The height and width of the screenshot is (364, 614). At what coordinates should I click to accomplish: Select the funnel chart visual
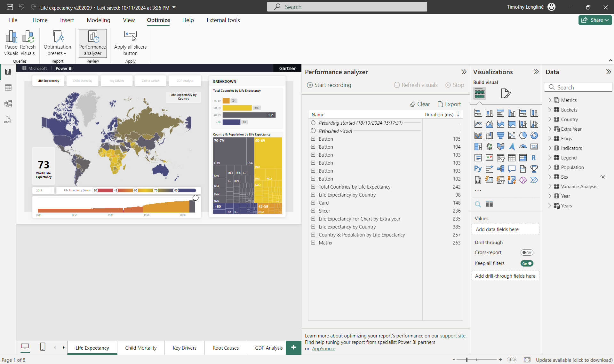pos(500,136)
